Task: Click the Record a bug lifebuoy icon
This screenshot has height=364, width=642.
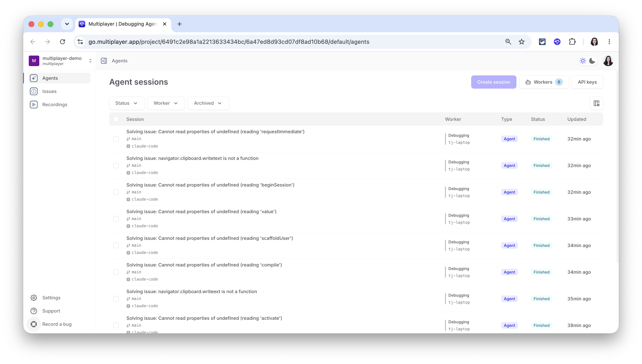Action: click(34, 324)
